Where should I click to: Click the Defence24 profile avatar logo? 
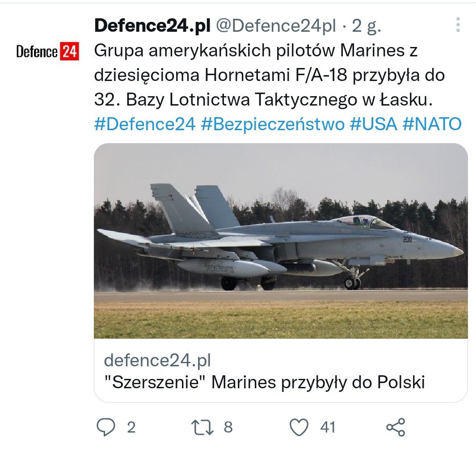[x=47, y=52]
